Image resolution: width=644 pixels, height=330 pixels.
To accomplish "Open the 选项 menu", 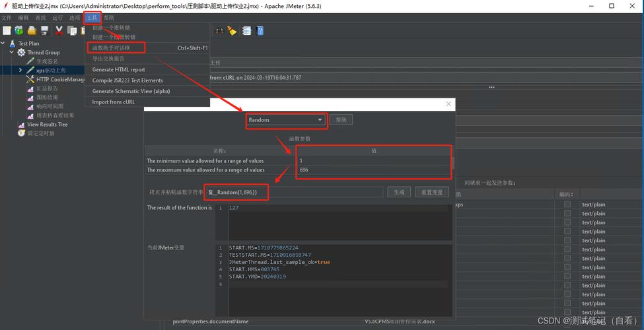I will click(x=75, y=18).
